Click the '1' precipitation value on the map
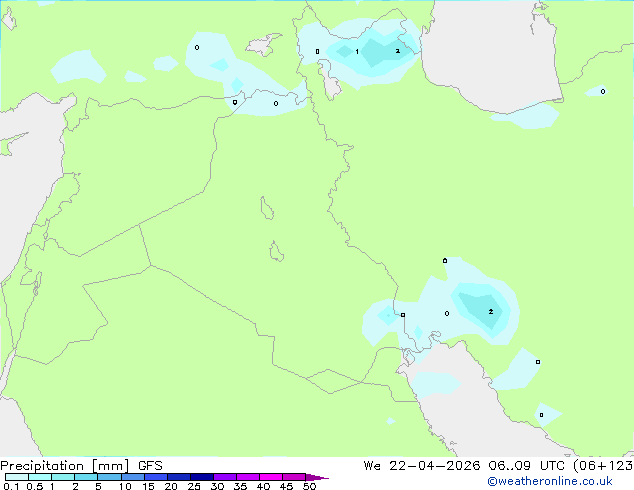This screenshot has width=634, height=490. tap(357, 51)
